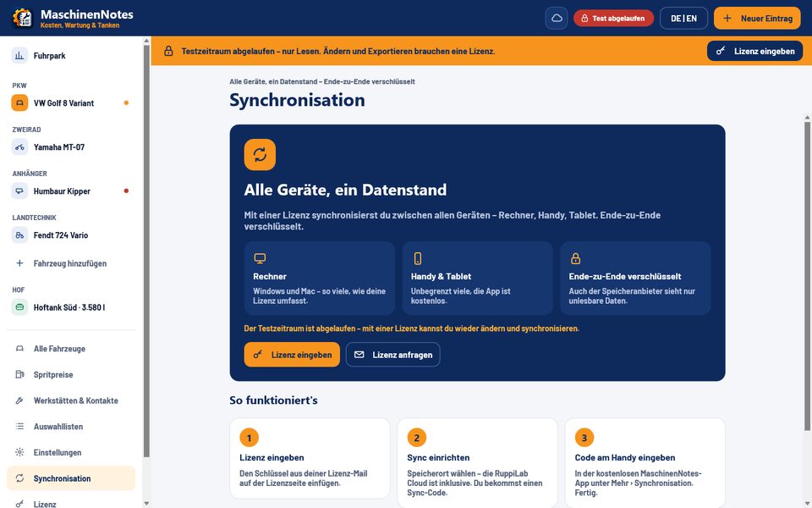
Task: Click the Einstellungen gear icon
Action: pos(19,452)
